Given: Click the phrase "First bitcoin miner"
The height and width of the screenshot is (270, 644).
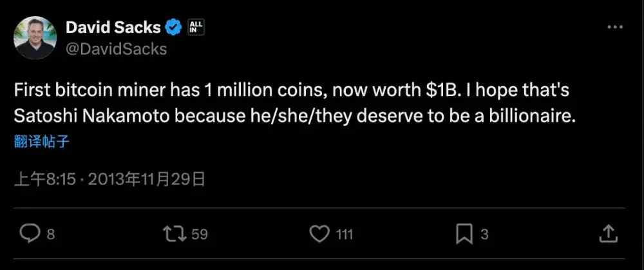Looking at the screenshot, I should [x=76, y=92].
